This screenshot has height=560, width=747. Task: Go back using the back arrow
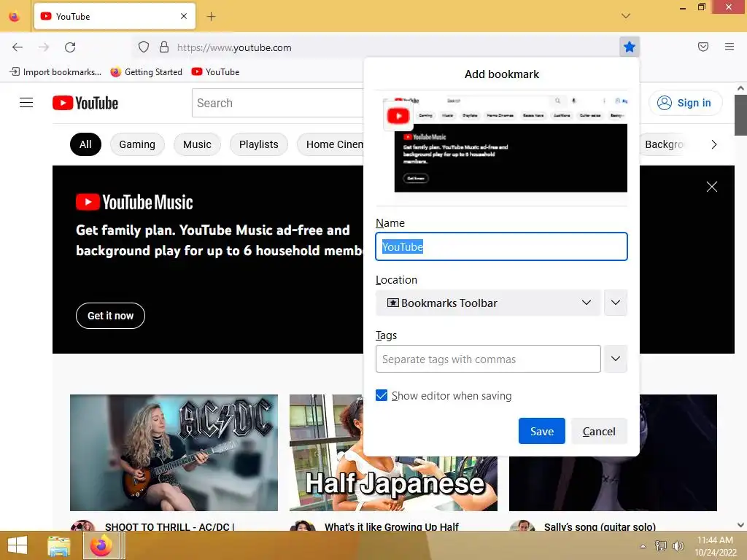18,47
